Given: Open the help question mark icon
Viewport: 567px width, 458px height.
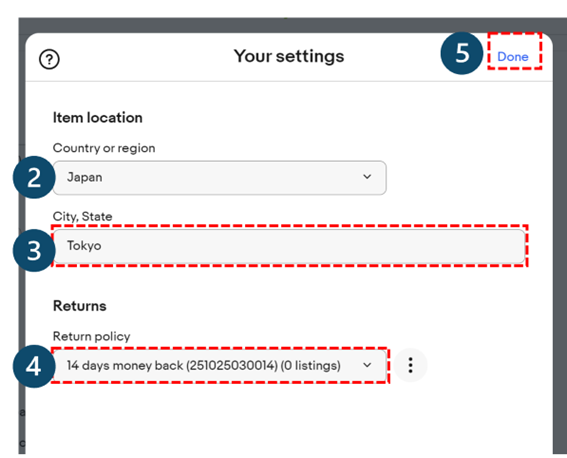Looking at the screenshot, I should (x=49, y=59).
